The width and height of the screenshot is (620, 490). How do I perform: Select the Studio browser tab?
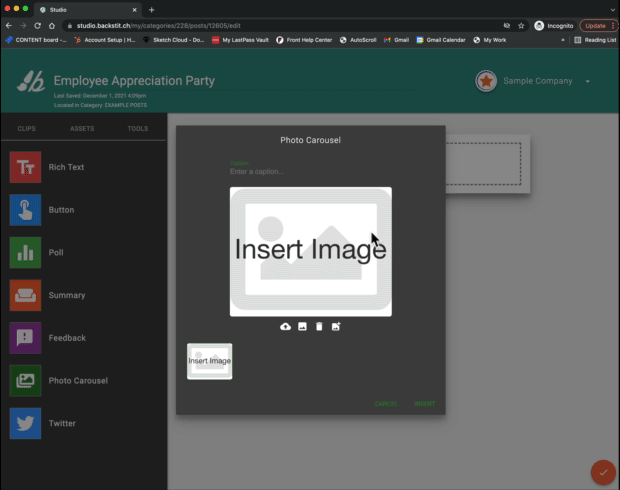(x=88, y=10)
